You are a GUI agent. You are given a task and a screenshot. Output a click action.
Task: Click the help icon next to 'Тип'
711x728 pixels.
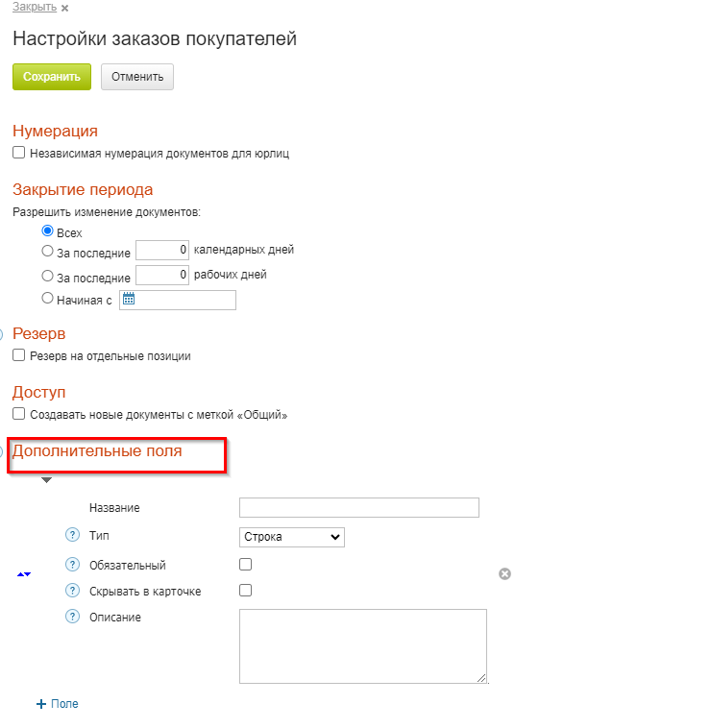pyautogui.click(x=72, y=535)
